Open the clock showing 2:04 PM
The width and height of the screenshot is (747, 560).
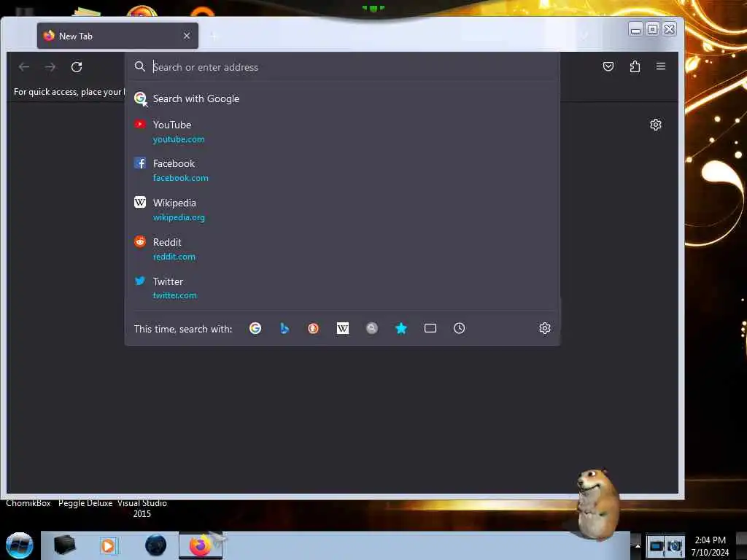click(x=710, y=545)
